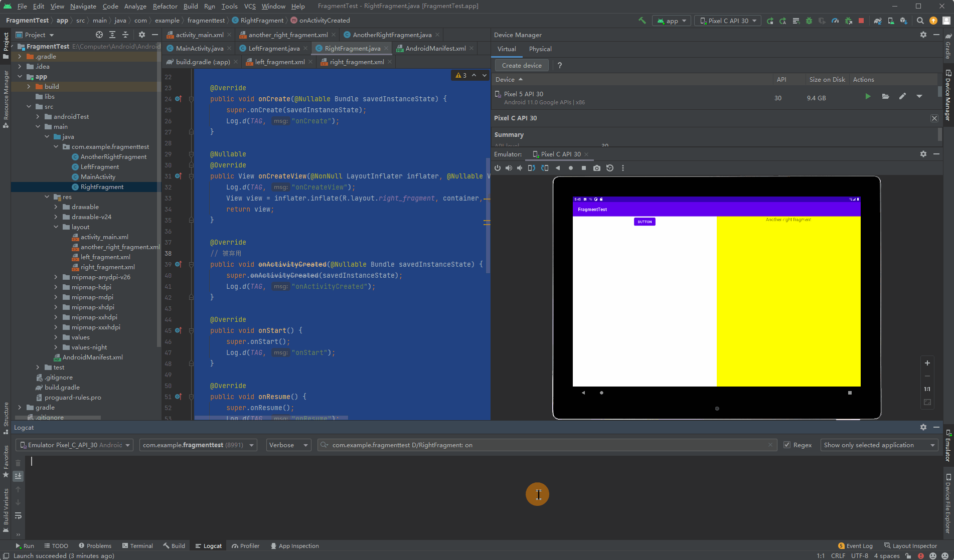Toggle the Favorites sidebar button
Image resolution: width=954 pixels, height=560 pixels.
(x=6, y=461)
